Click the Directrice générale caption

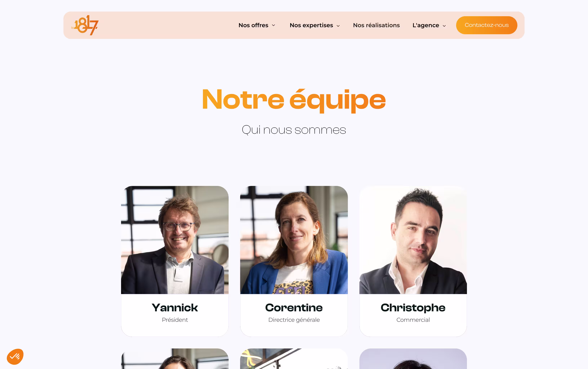(x=294, y=320)
